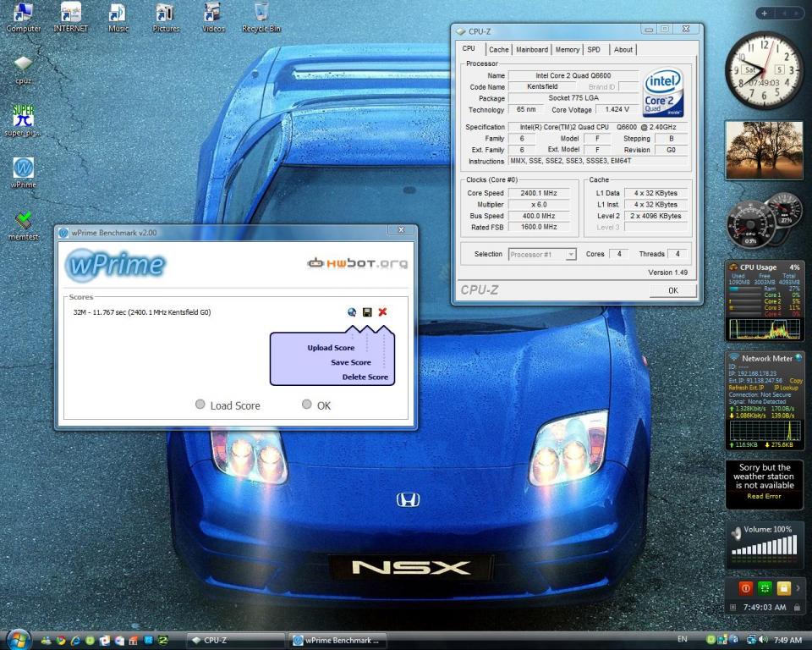Expand the power gadget arrow chevron
The image size is (812, 650).
point(798,588)
